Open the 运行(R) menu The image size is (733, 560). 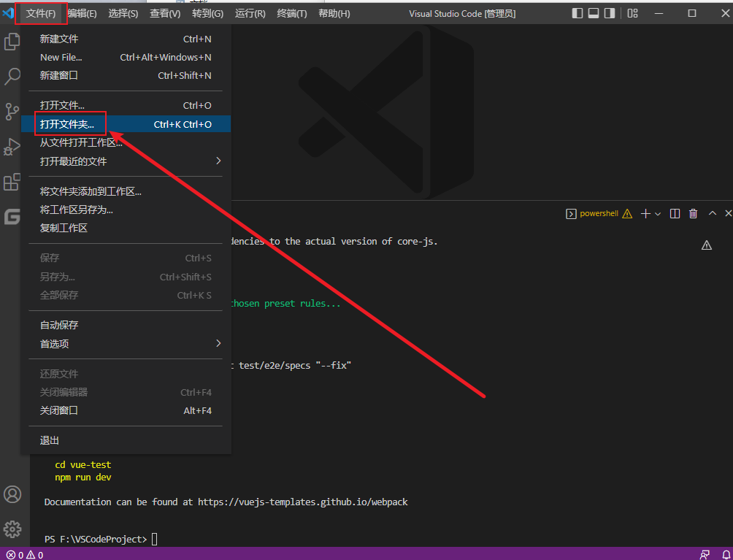tap(250, 14)
